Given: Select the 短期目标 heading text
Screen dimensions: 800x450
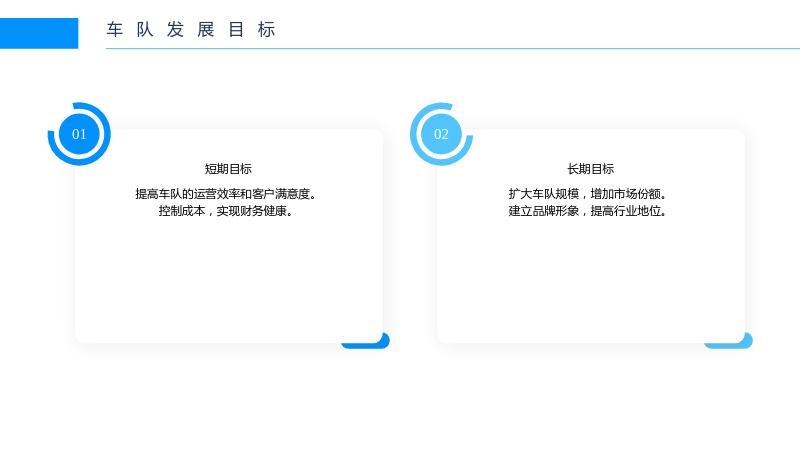Looking at the screenshot, I should pyautogui.click(x=228, y=169).
